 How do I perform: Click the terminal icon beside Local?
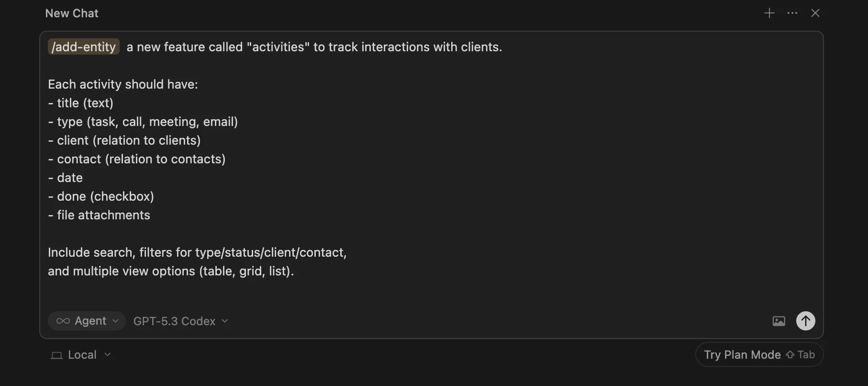pos(56,354)
